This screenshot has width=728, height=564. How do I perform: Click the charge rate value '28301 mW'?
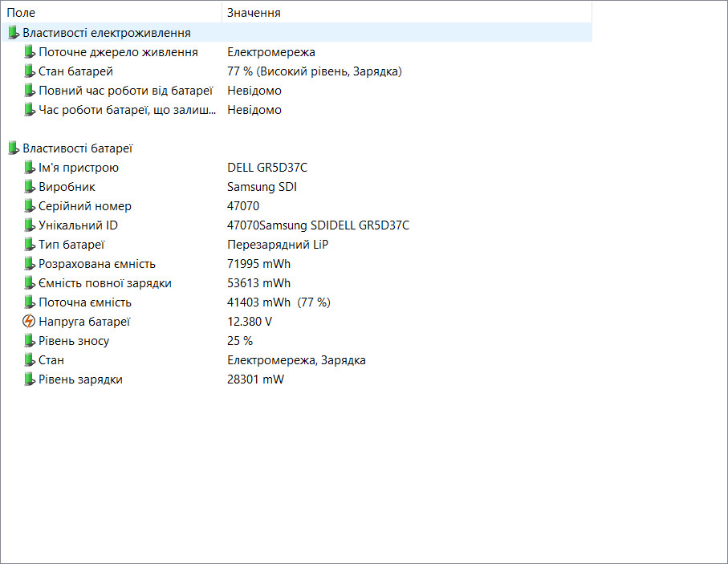point(255,379)
